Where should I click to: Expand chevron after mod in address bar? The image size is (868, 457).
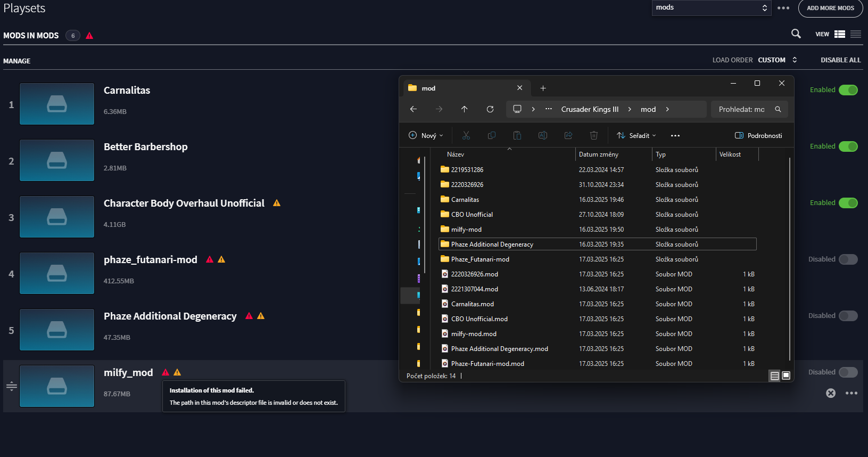click(667, 109)
